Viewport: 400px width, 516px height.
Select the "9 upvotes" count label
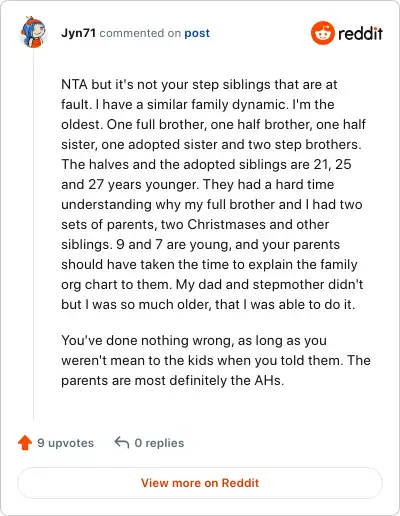[66, 443]
